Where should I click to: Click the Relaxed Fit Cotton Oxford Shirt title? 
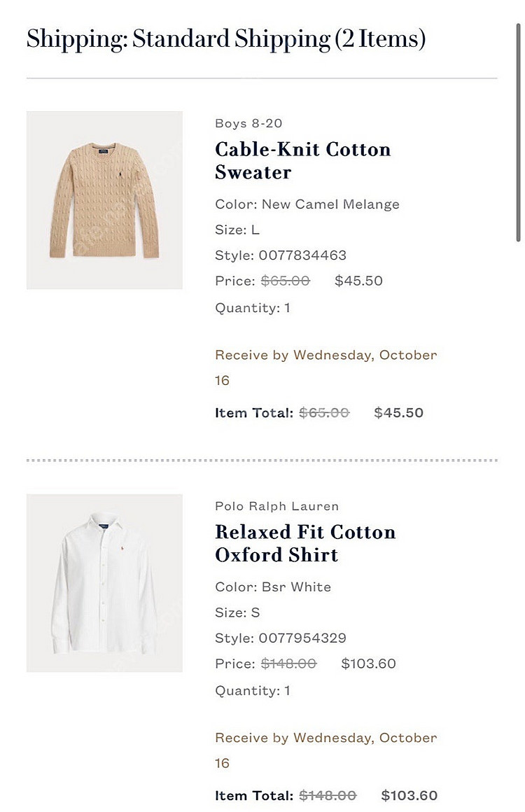[305, 543]
